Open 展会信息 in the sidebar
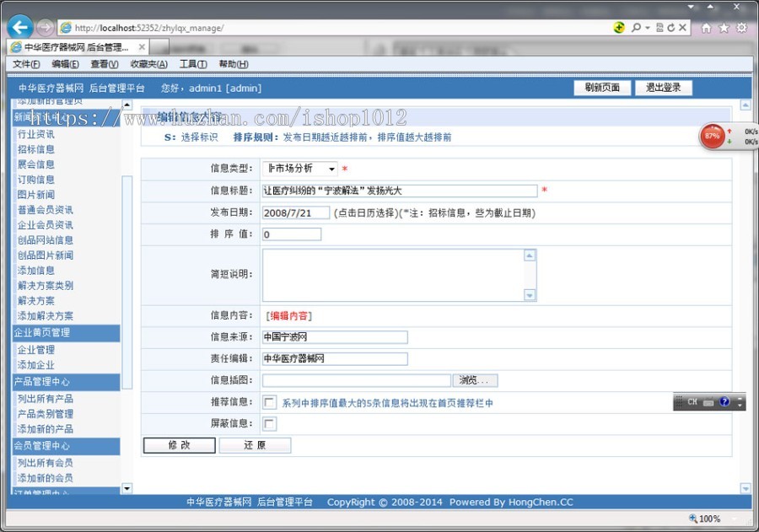The image size is (759, 532). coord(35,164)
